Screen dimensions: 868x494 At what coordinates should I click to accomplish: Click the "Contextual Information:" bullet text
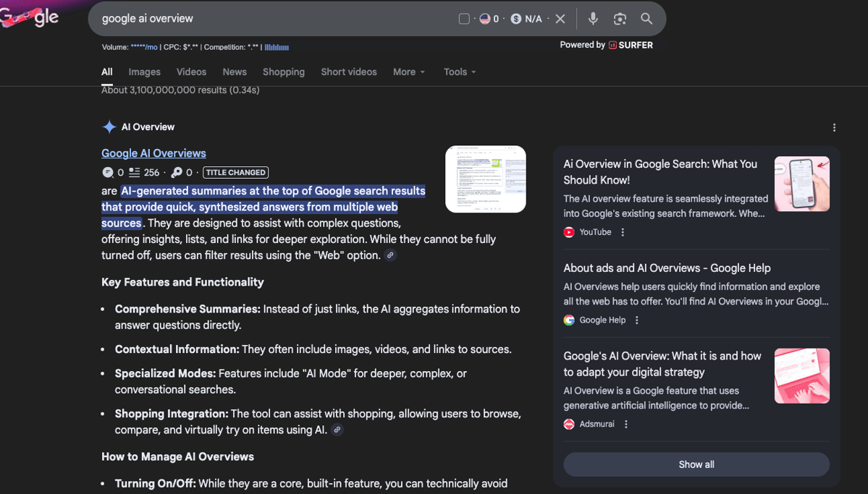[x=177, y=349]
